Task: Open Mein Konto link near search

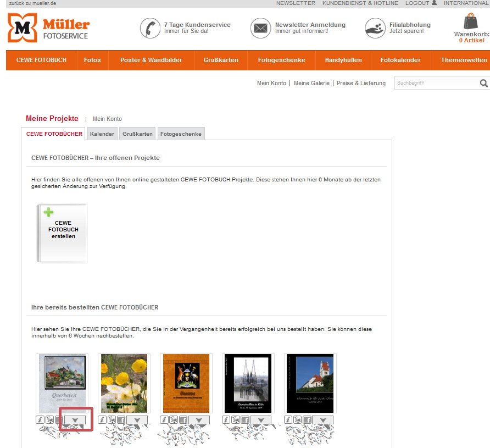Action: coord(271,83)
